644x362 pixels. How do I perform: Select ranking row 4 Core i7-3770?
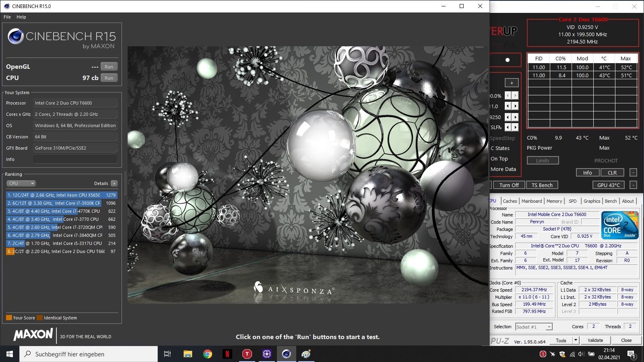pos(62,219)
